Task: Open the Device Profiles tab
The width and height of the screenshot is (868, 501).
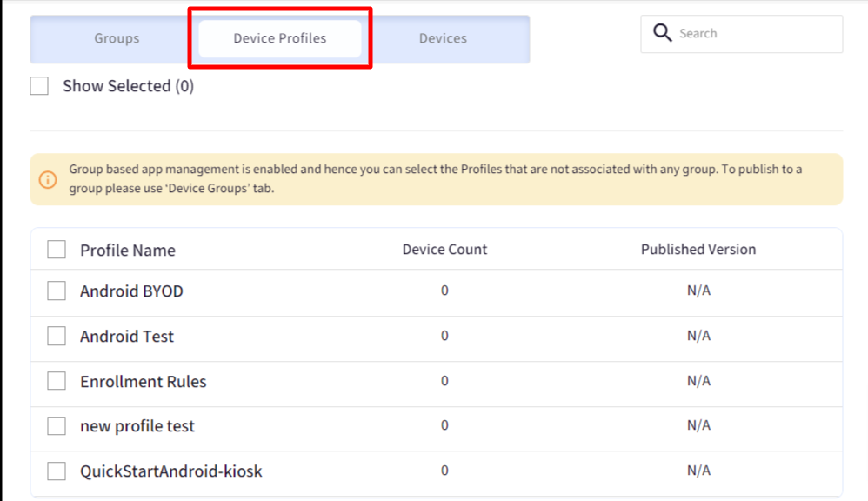Action: [279, 38]
